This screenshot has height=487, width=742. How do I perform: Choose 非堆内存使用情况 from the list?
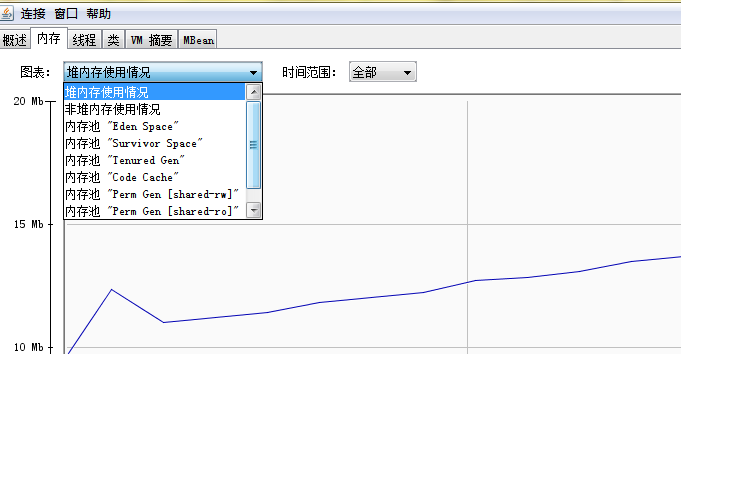coord(155,109)
